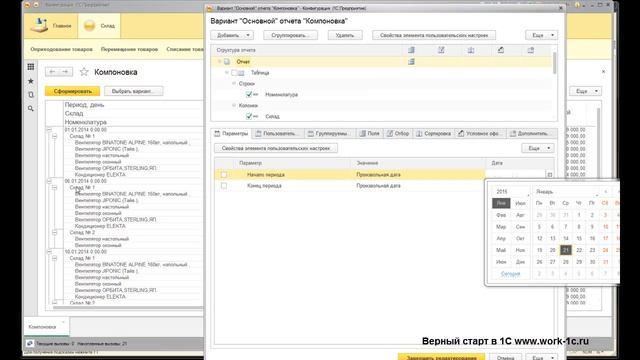640x360 pixels.
Task: Open the Главное section in main window
Action: pos(51,26)
